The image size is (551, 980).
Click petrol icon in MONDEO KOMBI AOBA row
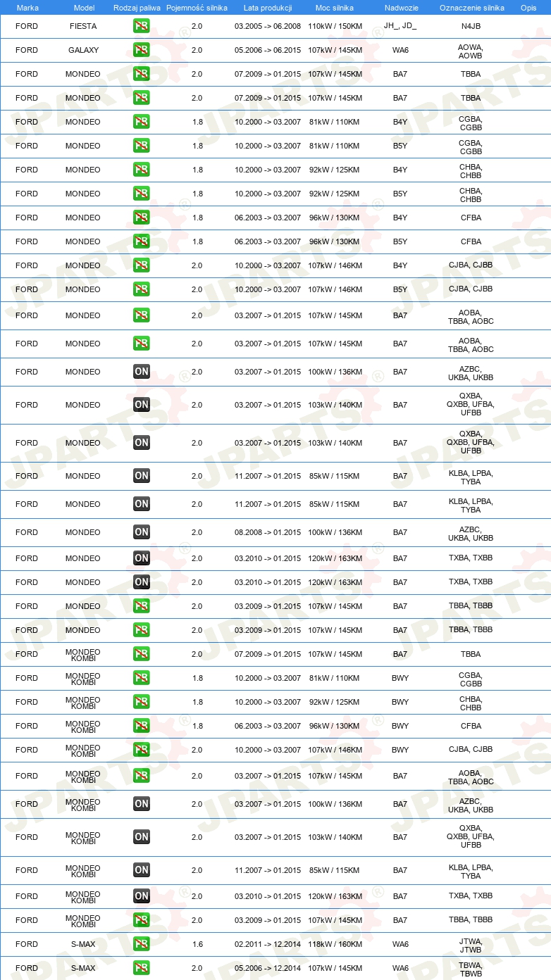tap(142, 776)
